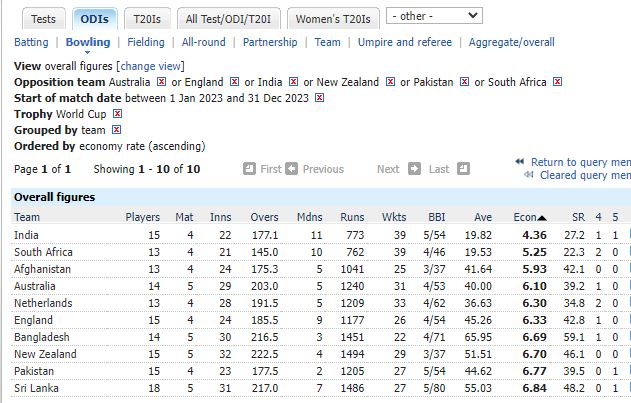Viewport: 631px width, 403px height.
Task: Click the Cleared query menu arrow icon
Action: point(529,175)
